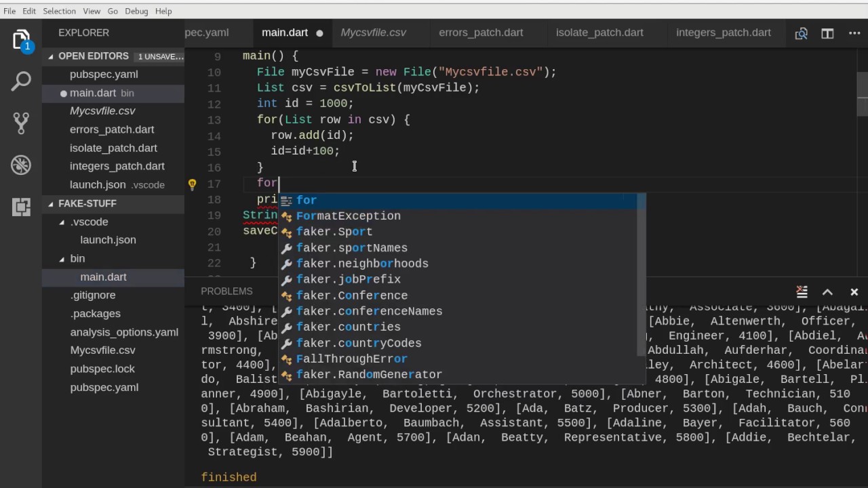Viewport: 868px width, 488px height.
Task: Open the Help menu
Action: [x=163, y=11]
